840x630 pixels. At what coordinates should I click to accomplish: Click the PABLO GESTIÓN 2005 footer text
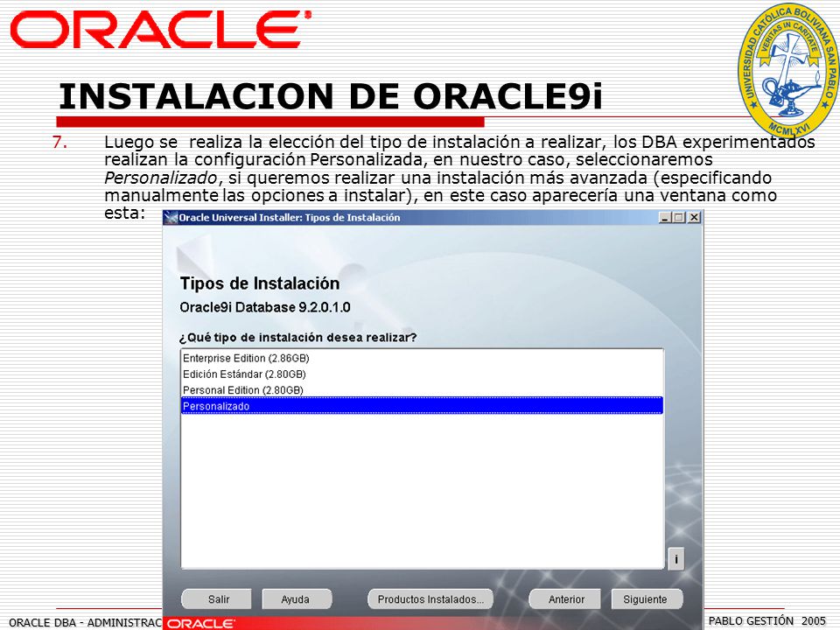point(767,621)
